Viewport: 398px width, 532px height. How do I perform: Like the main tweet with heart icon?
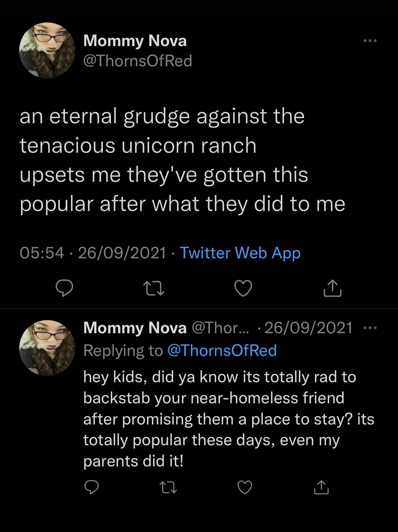coord(243,288)
